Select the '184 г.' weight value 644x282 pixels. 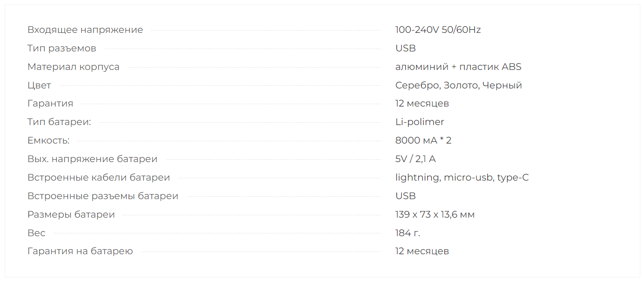pyautogui.click(x=408, y=233)
